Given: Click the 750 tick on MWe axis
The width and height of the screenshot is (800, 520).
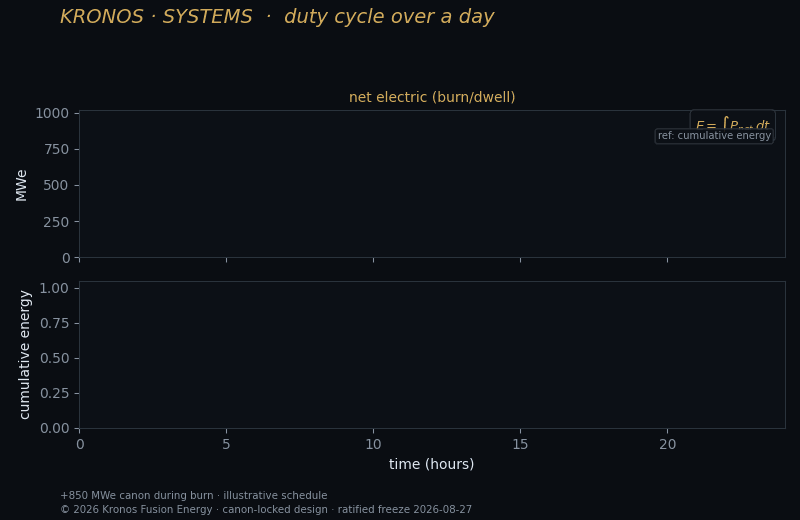Looking at the screenshot, I should (x=56, y=150).
